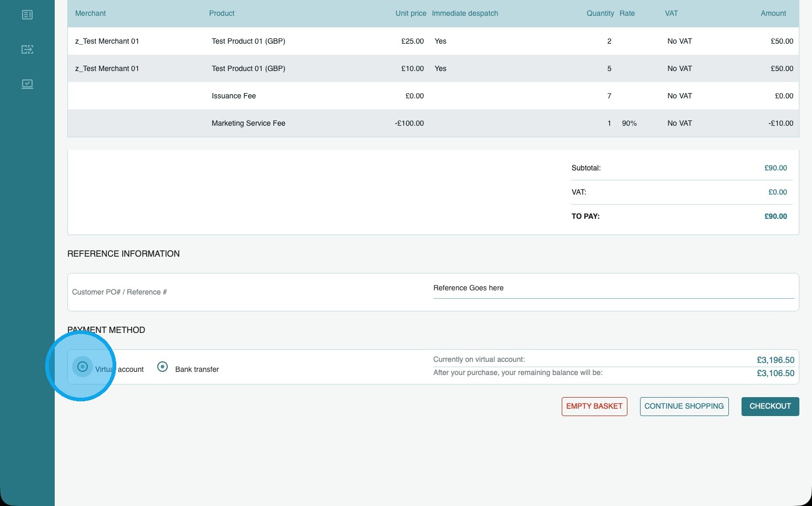Click the Merchant column header
The image size is (812, 506).
90,13
